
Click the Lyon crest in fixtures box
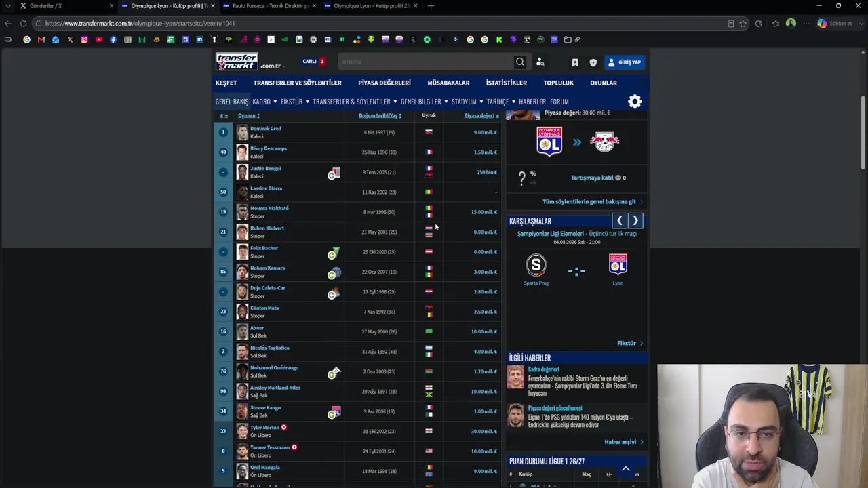coord(618,264)
